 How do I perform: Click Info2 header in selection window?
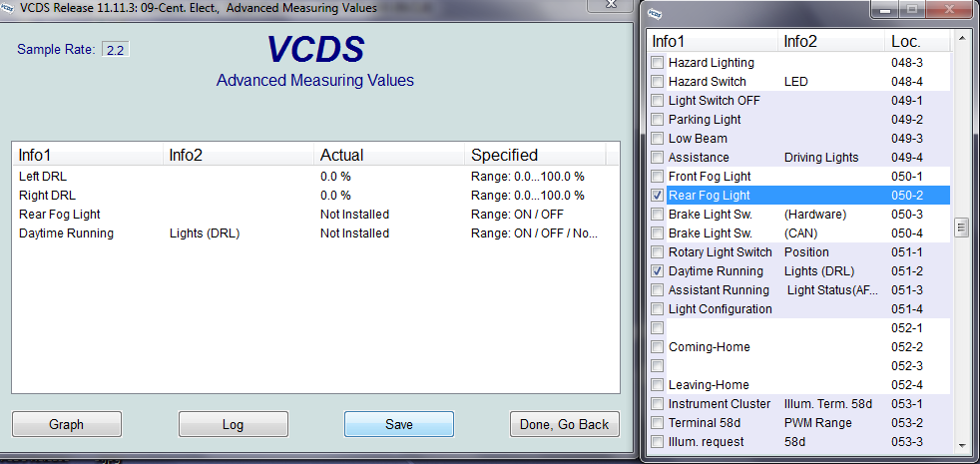(x=831, y=42)
